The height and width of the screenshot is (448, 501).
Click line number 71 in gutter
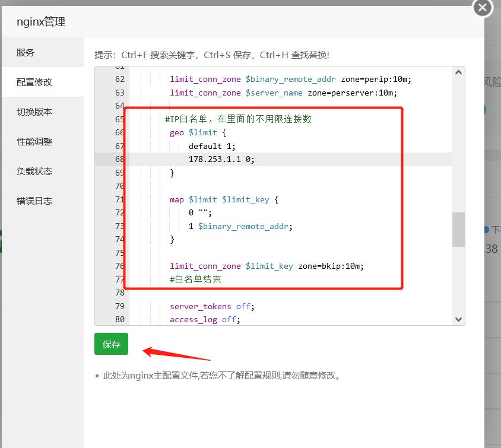(x=119, y=200)
